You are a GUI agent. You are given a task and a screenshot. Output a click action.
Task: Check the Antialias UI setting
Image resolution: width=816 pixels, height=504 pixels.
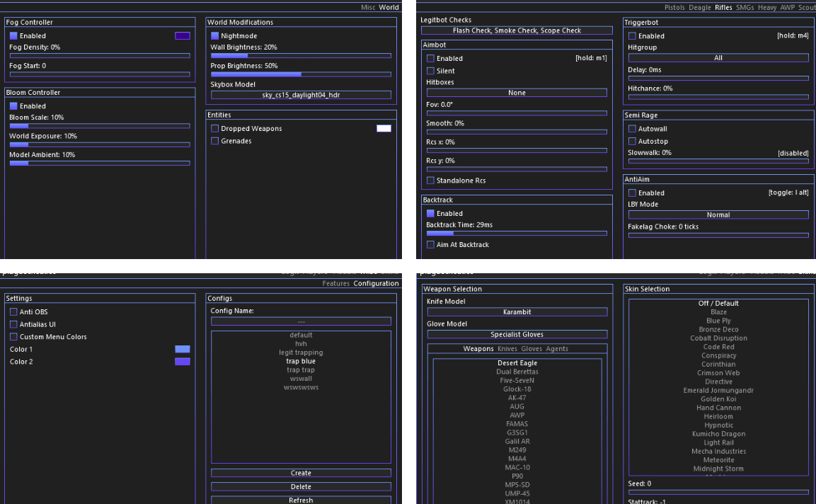[13, 324]
